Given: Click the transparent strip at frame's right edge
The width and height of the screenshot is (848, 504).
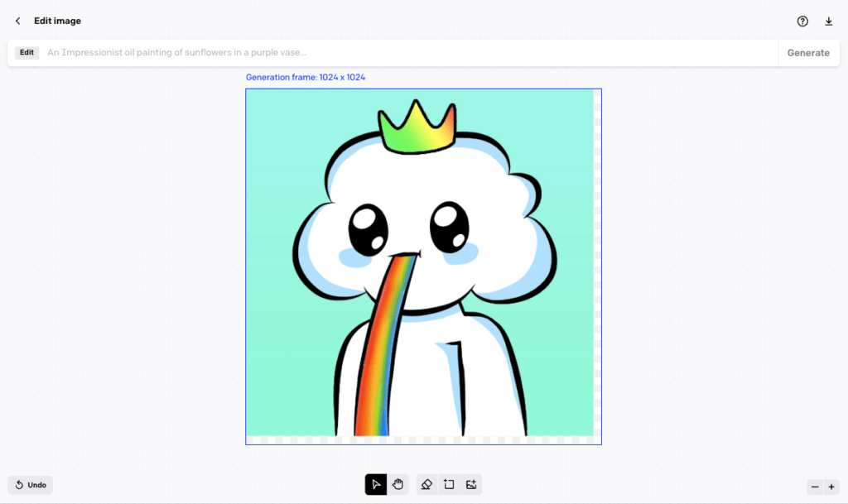Looking at the screenshot, I should 598,265.
